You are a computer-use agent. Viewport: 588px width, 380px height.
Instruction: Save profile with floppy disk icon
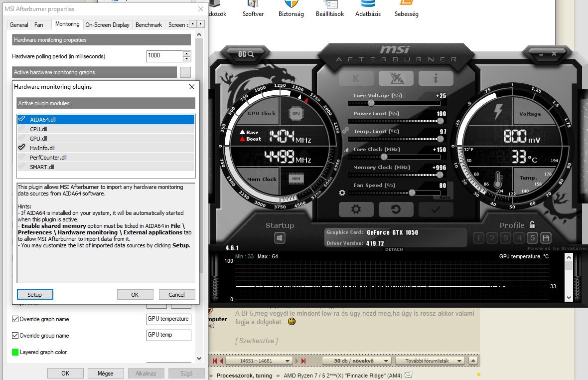point(546,238)
